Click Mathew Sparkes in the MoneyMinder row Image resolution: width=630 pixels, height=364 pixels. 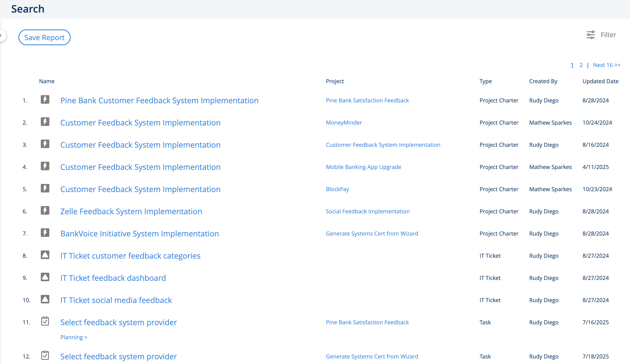click(x=551, y=123)
